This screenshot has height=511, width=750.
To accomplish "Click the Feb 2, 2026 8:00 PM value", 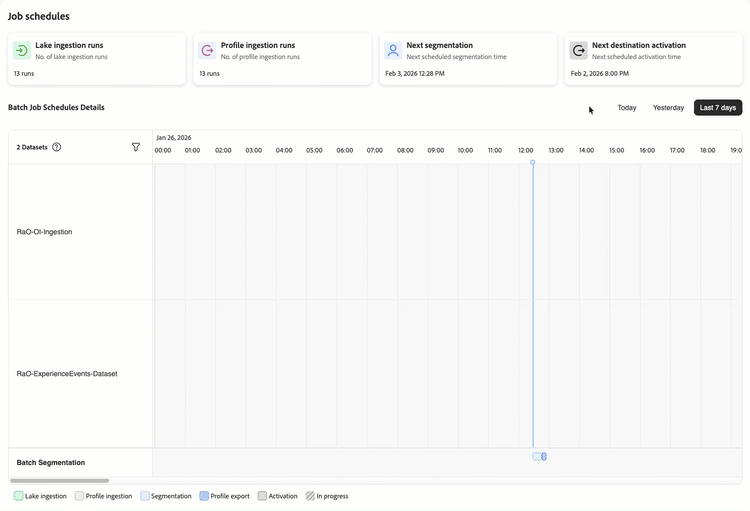I will point(600,73).
